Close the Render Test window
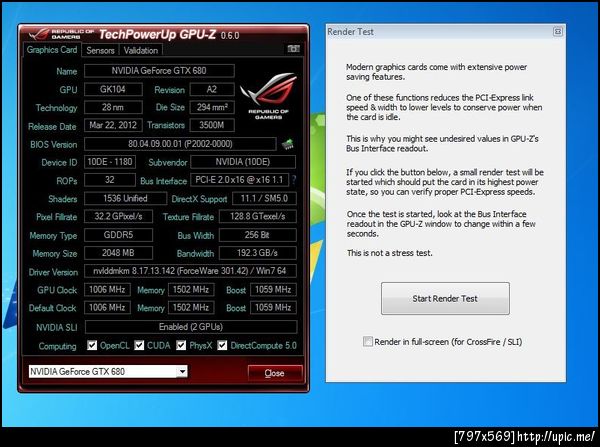The height and width of the screenshot is (447, 600). click(558, 31)
